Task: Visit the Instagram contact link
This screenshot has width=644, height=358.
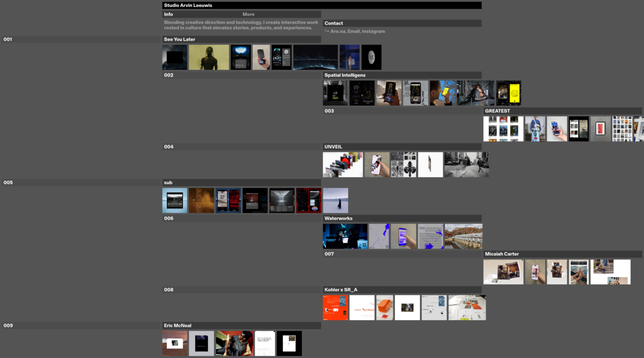Action: pos(373,31)
